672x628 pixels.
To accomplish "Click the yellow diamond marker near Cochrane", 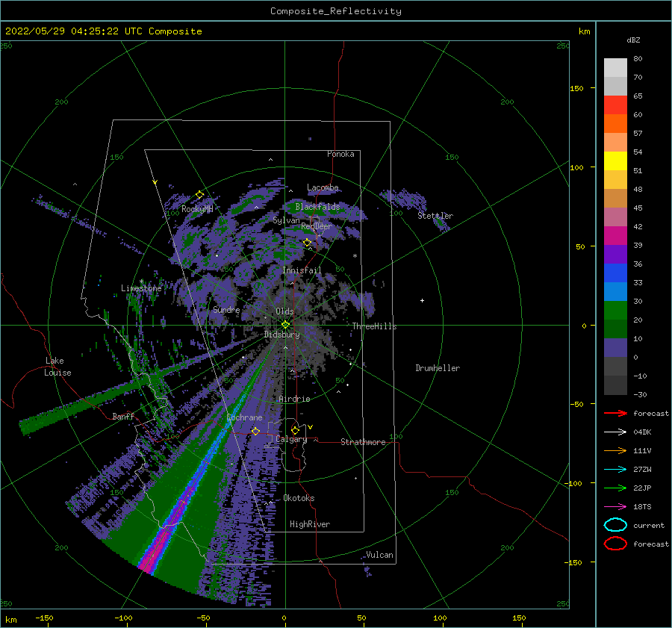I will 255,431.
